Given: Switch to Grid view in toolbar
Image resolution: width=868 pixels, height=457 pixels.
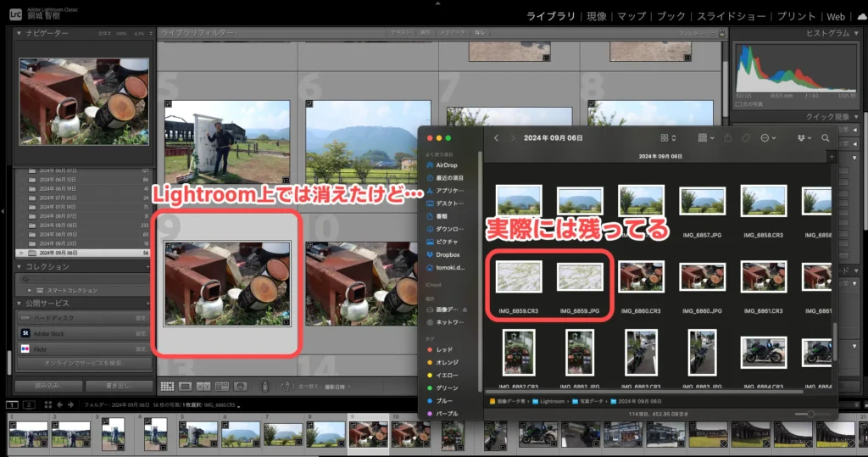Looking at the screenshot, I should coord(168,385).
